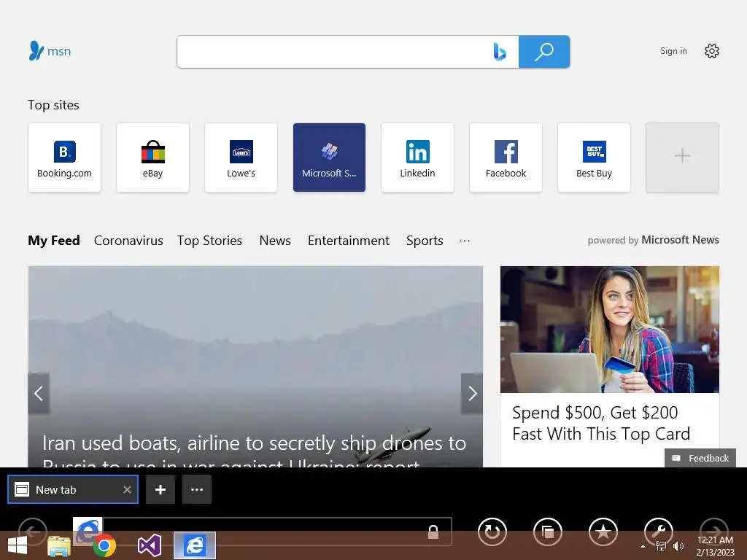Open Spend $500, Get $200 card ad
This screenshot has height=560, width=747.
601,423
